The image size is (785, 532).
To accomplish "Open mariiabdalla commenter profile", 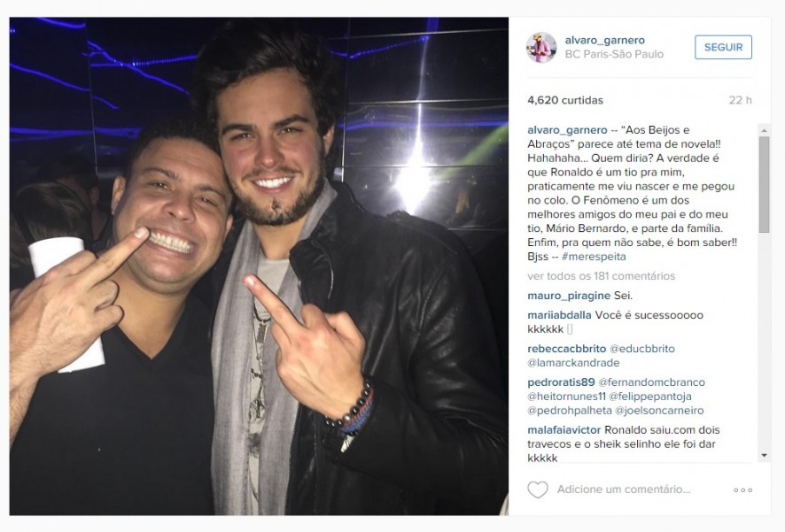I will [x=559, y=315].
